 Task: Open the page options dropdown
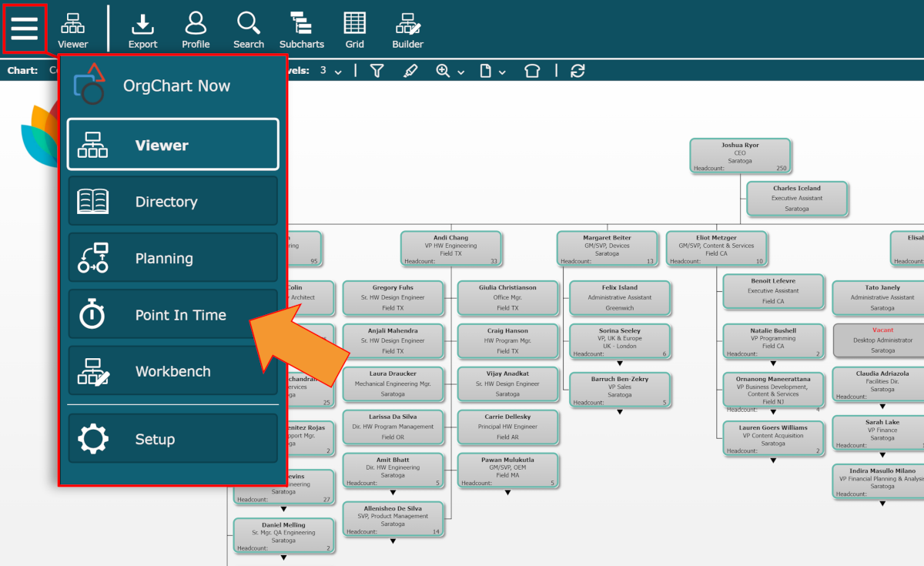(493, 71)
